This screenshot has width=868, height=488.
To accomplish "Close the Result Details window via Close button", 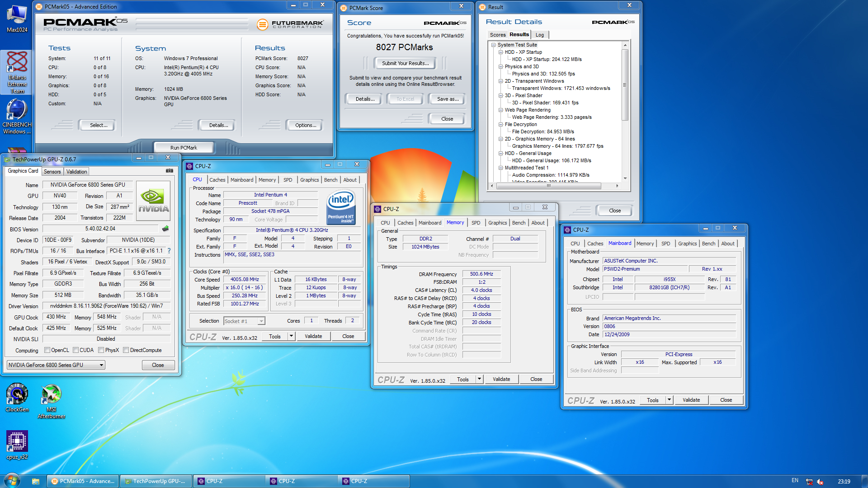I will click(x=614, y=211).
